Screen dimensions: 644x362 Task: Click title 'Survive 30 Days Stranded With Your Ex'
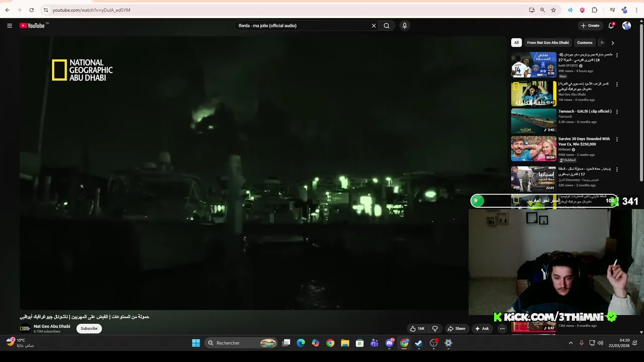coord(584,141)
